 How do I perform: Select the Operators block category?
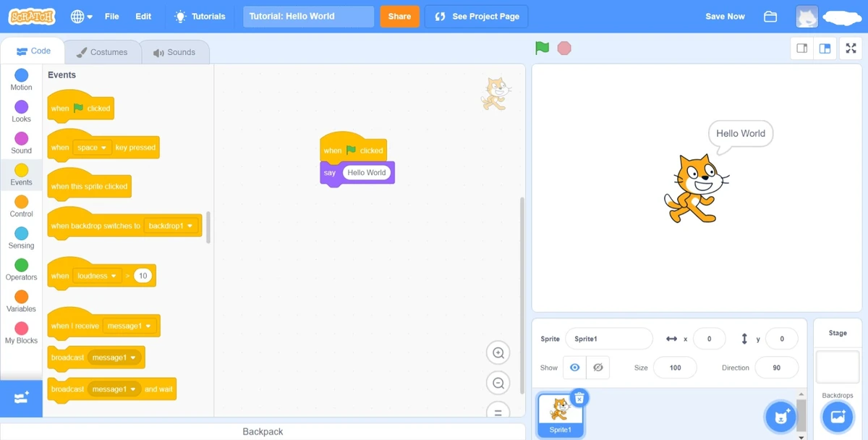click(21, 269)
